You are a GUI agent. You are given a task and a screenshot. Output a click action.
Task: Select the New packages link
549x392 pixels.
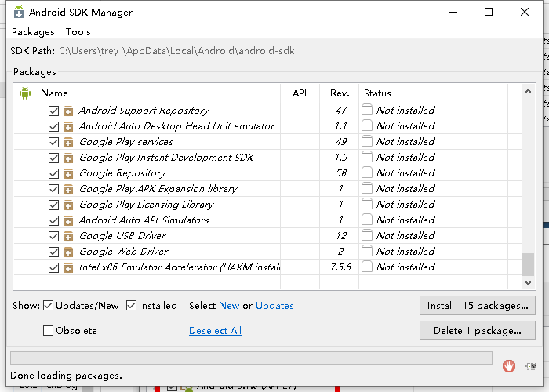229,306
